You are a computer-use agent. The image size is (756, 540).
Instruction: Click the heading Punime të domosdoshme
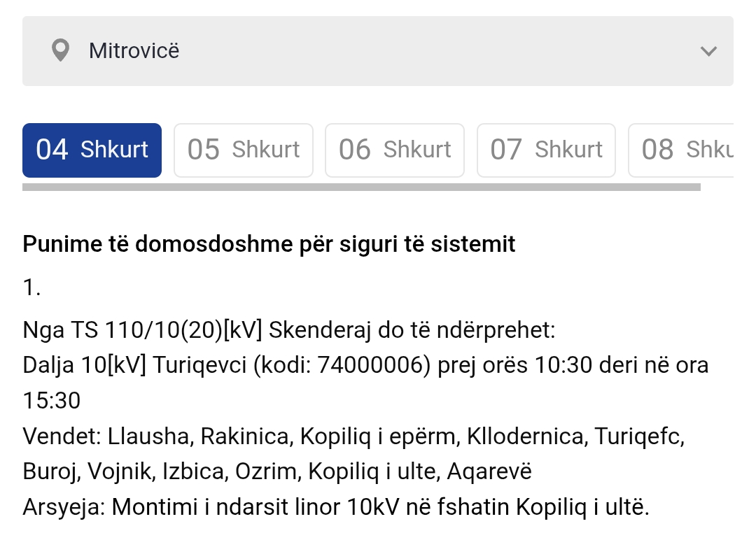coord(269,244)
